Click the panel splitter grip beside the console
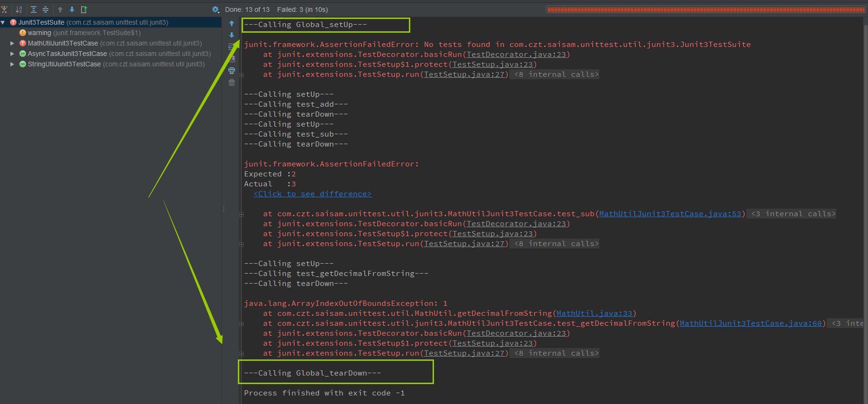 [223, 209]
